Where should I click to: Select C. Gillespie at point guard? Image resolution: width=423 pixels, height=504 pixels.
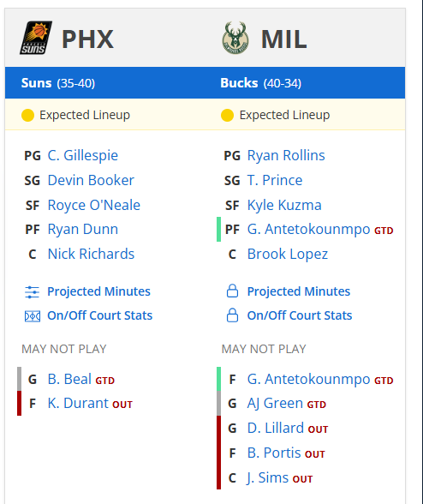(82, 156)
